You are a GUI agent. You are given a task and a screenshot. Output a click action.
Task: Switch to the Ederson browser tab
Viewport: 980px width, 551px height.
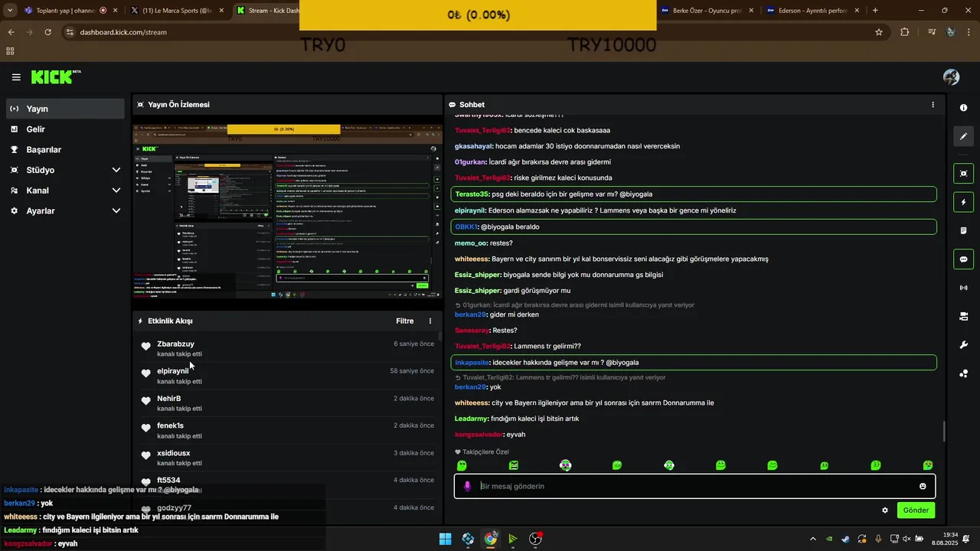click(x=813, y=11)
